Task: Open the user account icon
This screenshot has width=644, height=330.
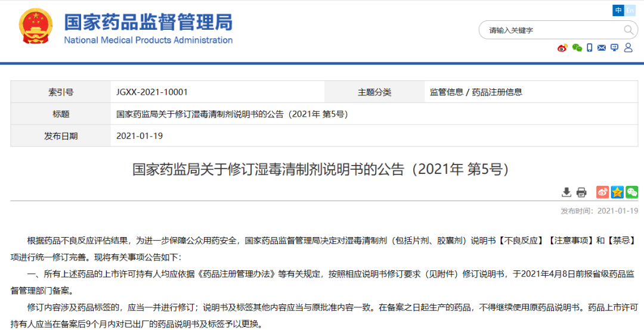Action: (628, 48)
